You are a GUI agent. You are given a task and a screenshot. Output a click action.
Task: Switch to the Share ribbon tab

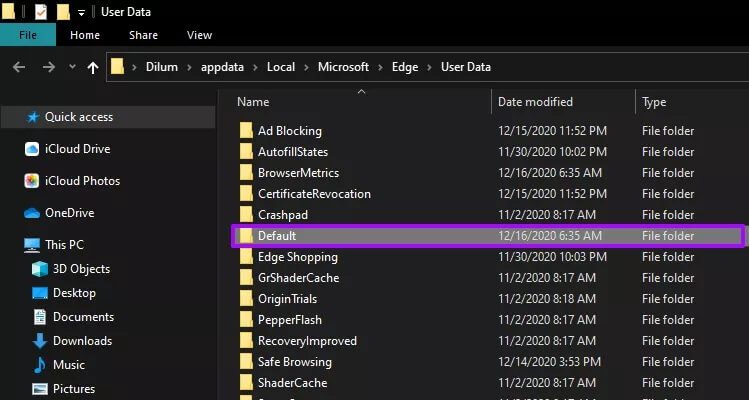143,35
